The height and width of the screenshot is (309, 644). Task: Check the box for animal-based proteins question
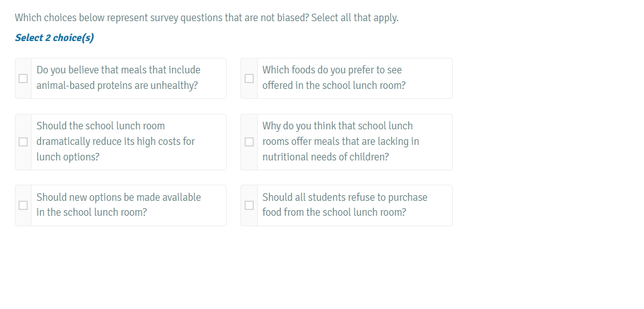point(23,78)
